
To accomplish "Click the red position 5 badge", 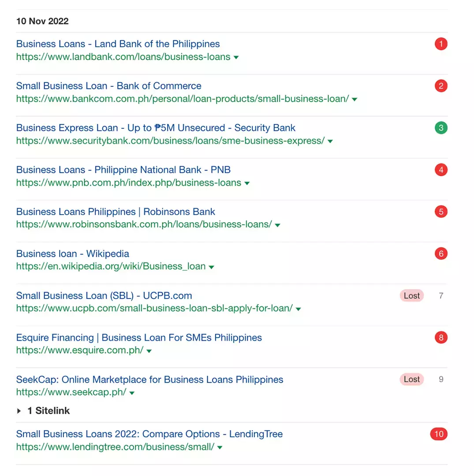I will (x=441, y=211).
